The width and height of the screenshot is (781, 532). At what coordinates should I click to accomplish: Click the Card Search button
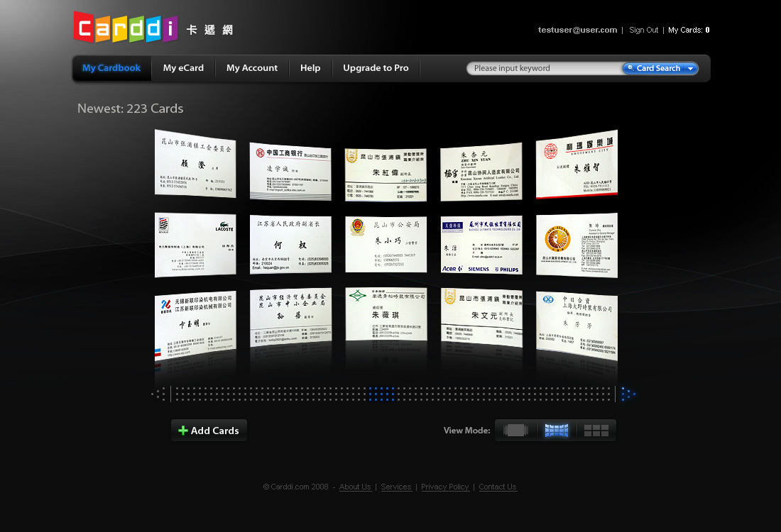click(x=653, y=69)
